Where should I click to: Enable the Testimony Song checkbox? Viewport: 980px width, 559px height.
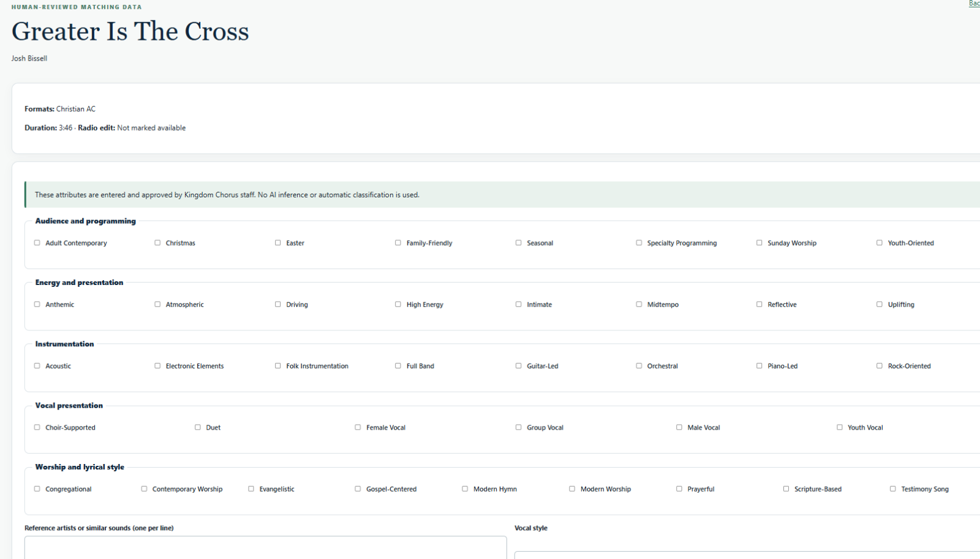pos(893,489)
